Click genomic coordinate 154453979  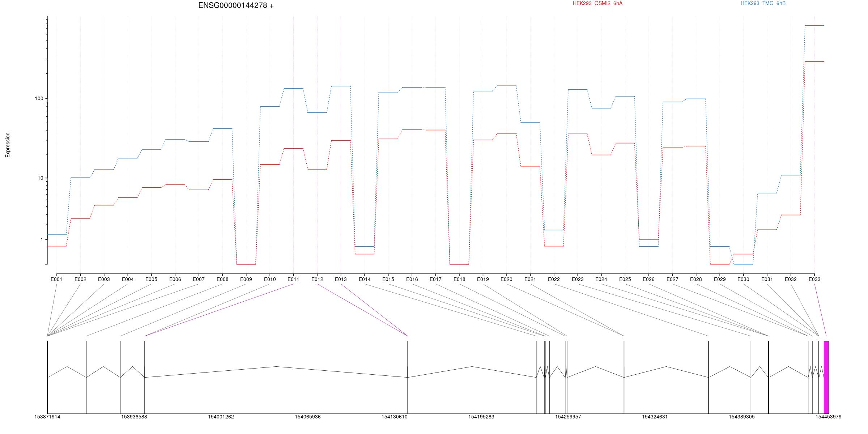coord(829,417)
